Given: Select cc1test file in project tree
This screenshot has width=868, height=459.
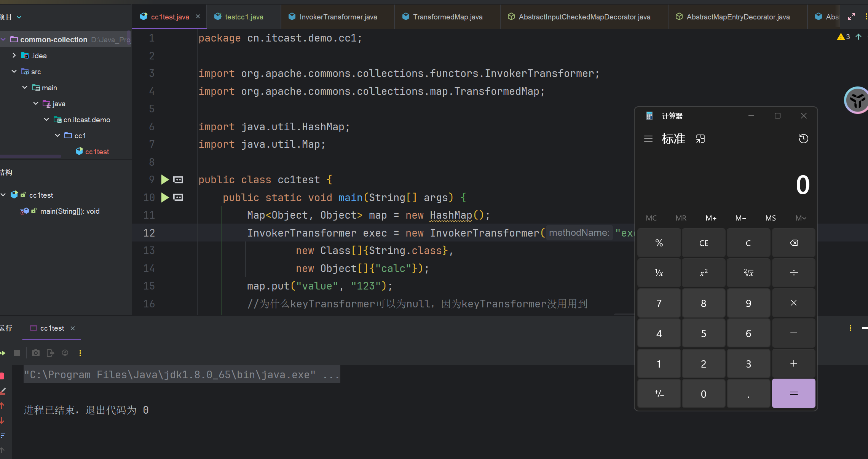Looking at the screenshot, I should click(97, 152).
